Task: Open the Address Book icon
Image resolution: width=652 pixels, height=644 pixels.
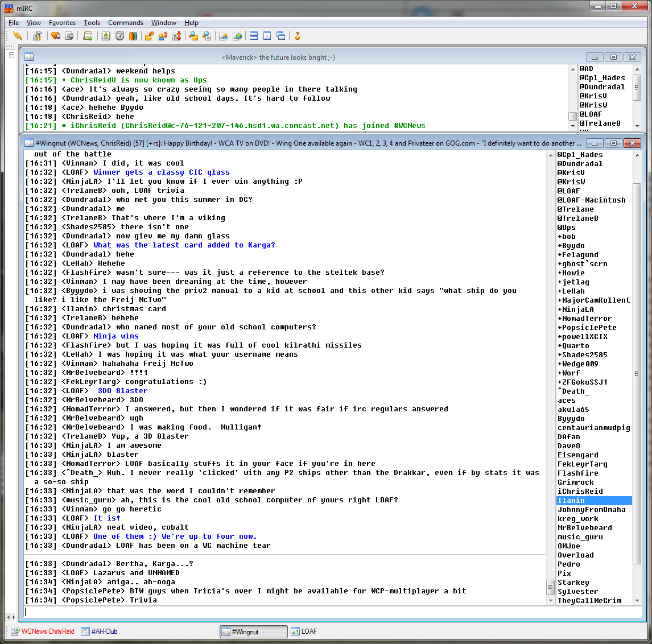Action: [106, 36]
